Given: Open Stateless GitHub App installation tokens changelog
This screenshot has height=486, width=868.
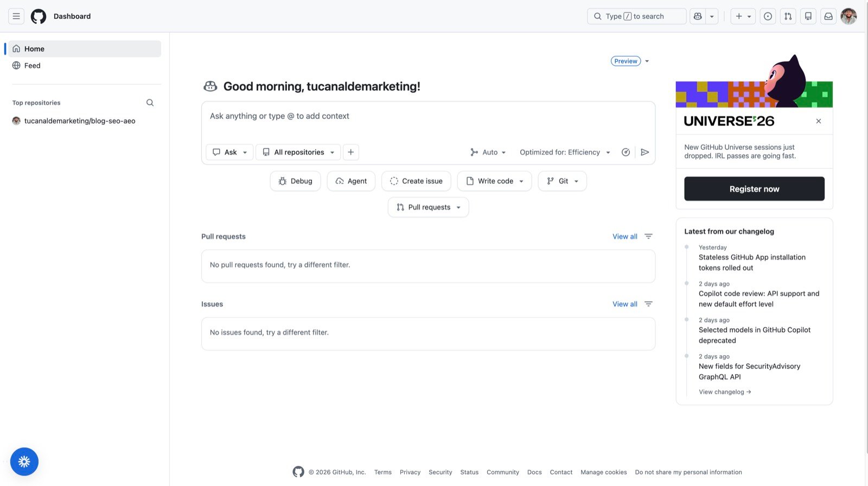Looking at the screenshot, I should pyautogui.click(x=752, y=263).
